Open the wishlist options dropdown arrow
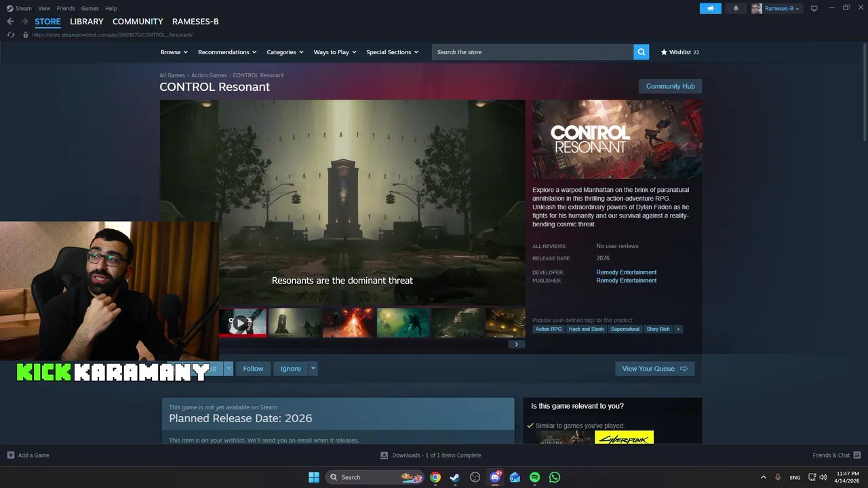868x488 pixels. point(229,369)
